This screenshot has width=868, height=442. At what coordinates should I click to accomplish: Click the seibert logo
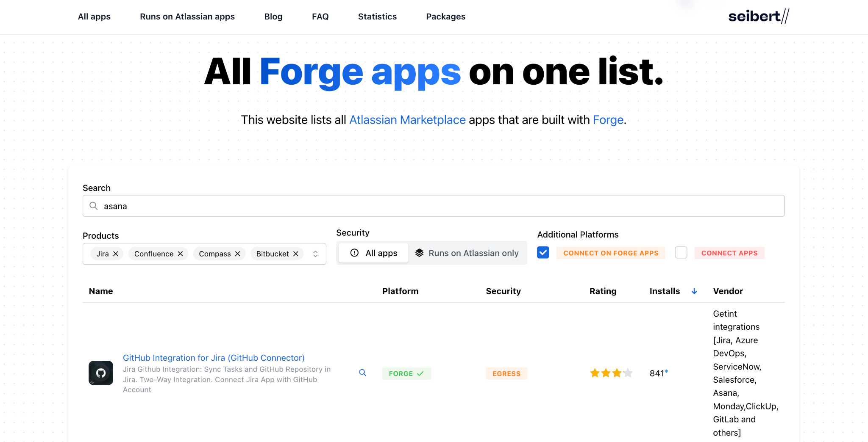click(759, 16)
